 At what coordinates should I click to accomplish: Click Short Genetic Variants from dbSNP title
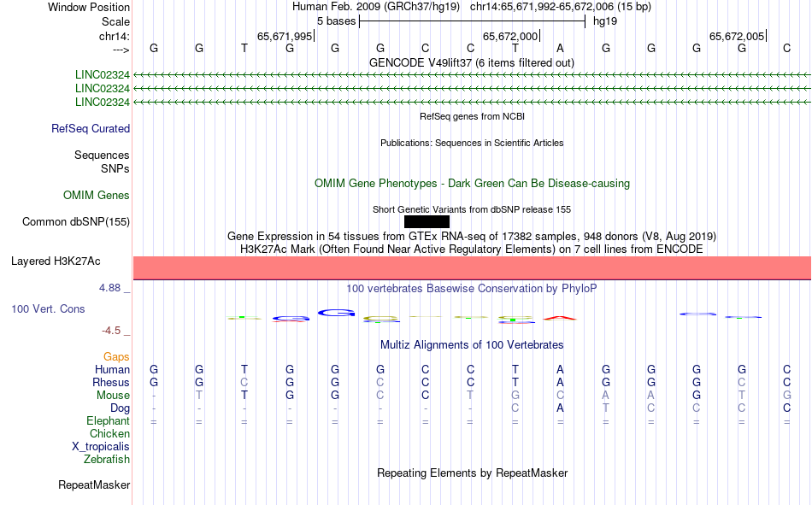tap(472, 209)
